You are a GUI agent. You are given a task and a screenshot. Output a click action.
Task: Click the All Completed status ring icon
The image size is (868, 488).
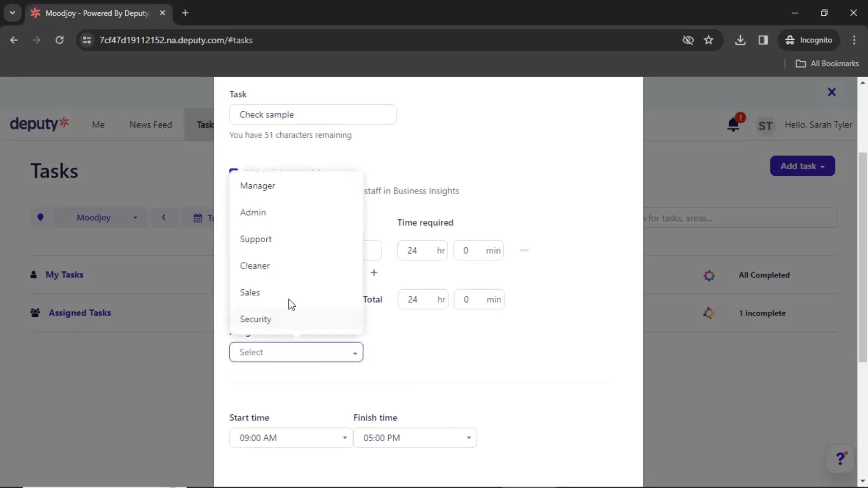click(709, 275)
